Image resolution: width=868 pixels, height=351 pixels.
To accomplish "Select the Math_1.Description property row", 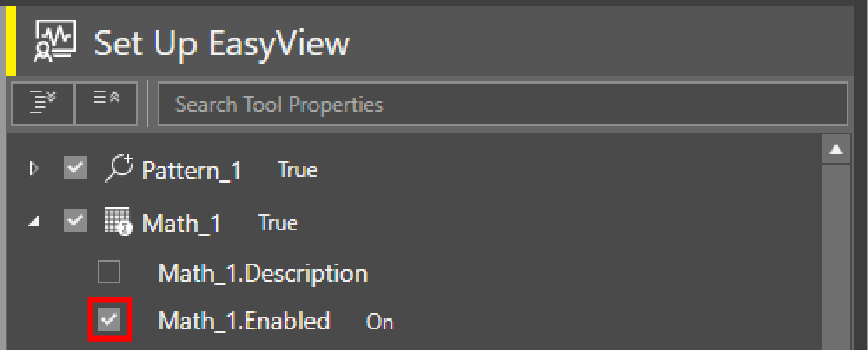I will click(262, 273).
